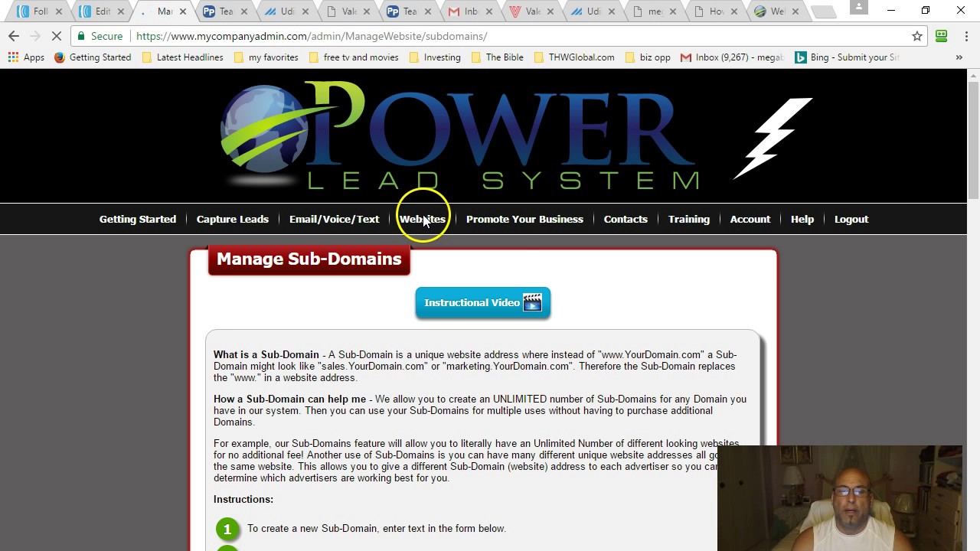Click the 'How a Sub-Domain can help me' text
The width and height of the screenshot is (980, 551).
point(290,399)
